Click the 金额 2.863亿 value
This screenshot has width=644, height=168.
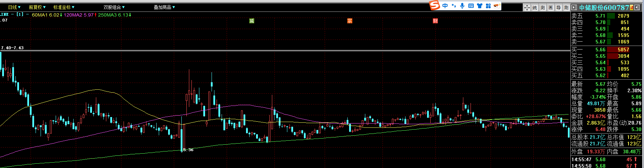596,123
